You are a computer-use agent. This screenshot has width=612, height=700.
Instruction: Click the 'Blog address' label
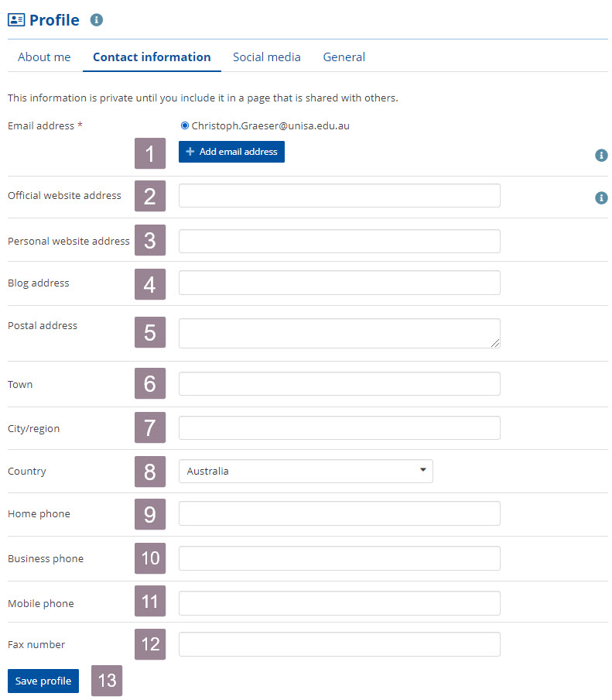(x=39, y=283)
